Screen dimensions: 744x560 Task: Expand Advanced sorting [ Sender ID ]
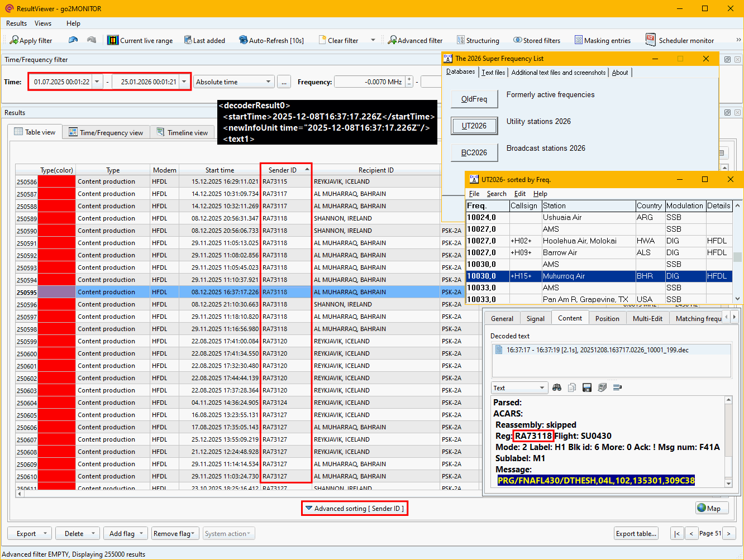(x=355, y=508)
